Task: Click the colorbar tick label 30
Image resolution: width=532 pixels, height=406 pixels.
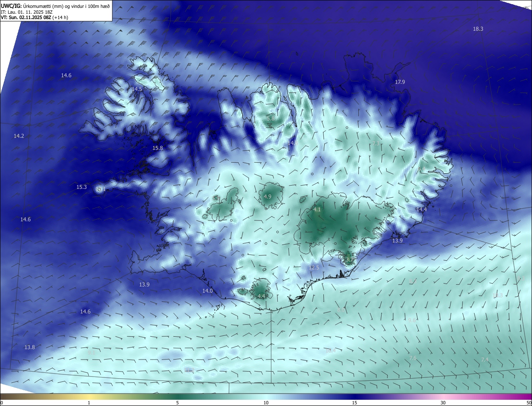Action: (x=443, y=403)
